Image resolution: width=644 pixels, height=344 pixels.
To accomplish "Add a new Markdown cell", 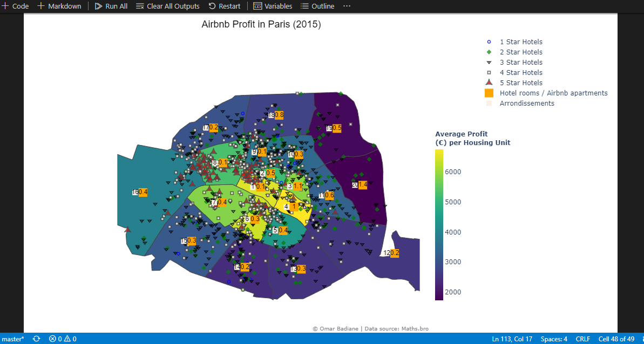I will pyautogui.click(x=59, y=6).
